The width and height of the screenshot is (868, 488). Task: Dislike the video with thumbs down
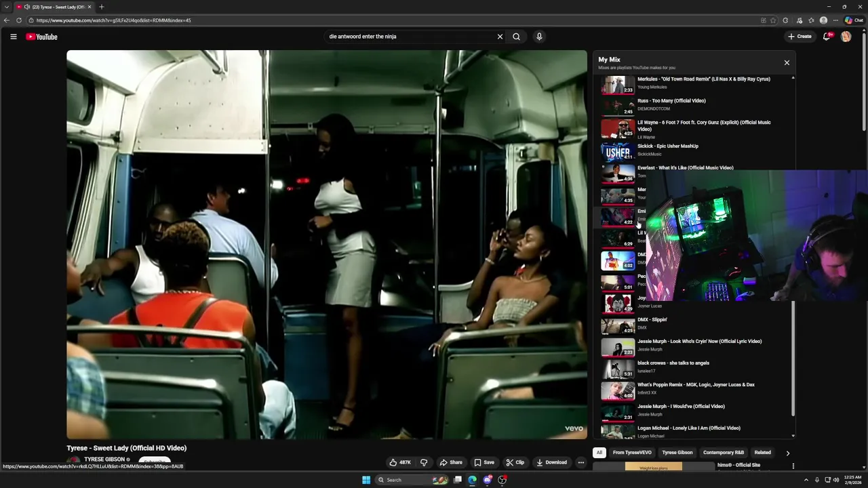(424, 462)
